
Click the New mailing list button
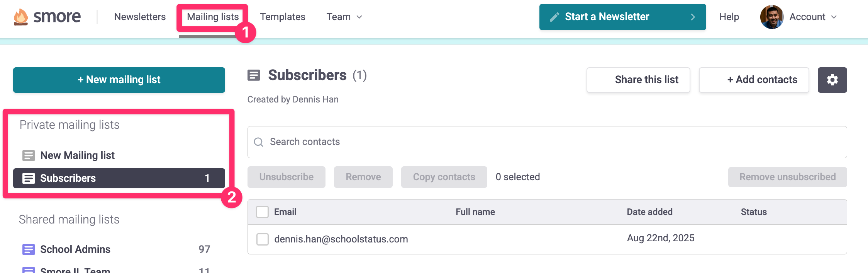click(119, 80)
